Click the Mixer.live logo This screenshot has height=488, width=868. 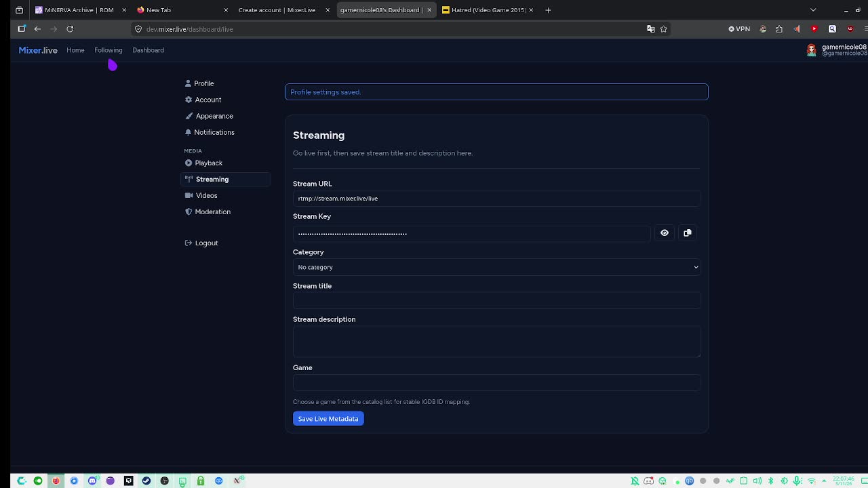38,50
